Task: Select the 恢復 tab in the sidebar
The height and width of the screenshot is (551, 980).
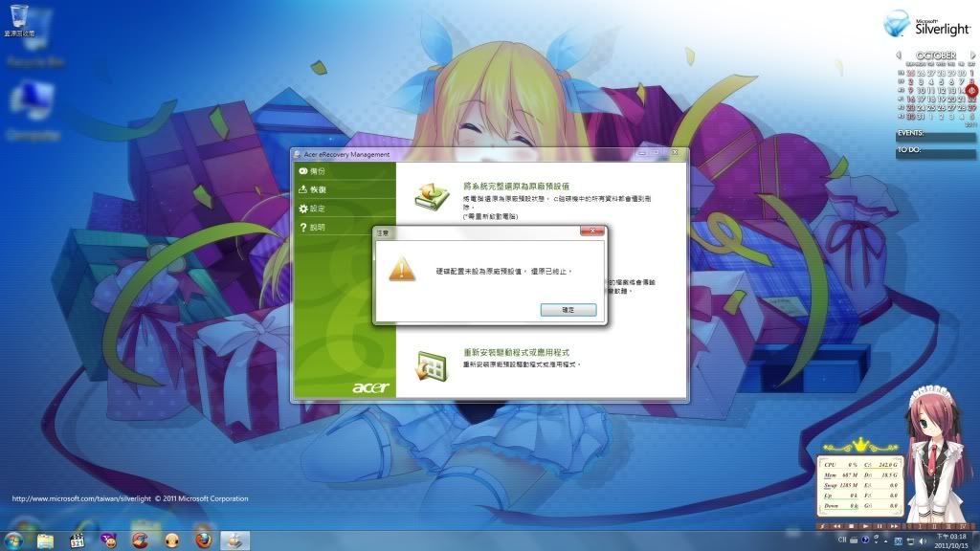Action: [318, 189]
